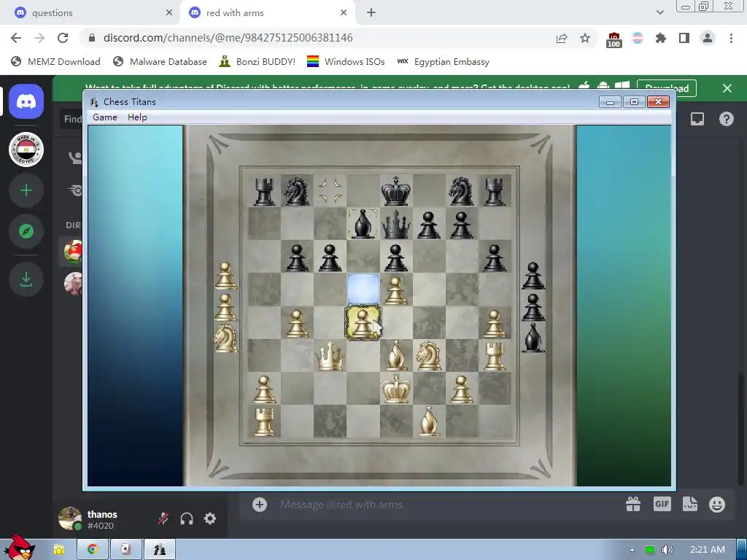Click thanos user avatar panel

tap(70, 518)
